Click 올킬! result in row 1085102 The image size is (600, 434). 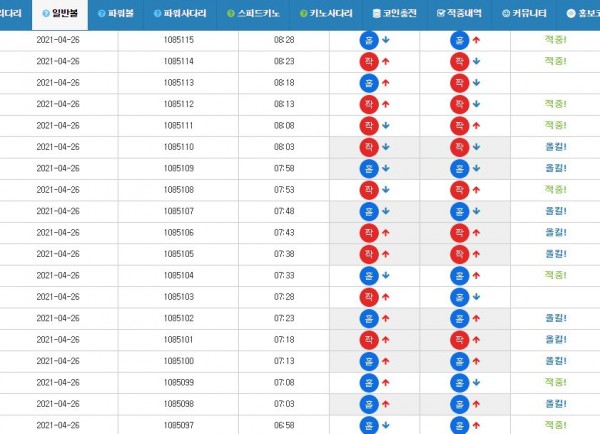(556, 318)
